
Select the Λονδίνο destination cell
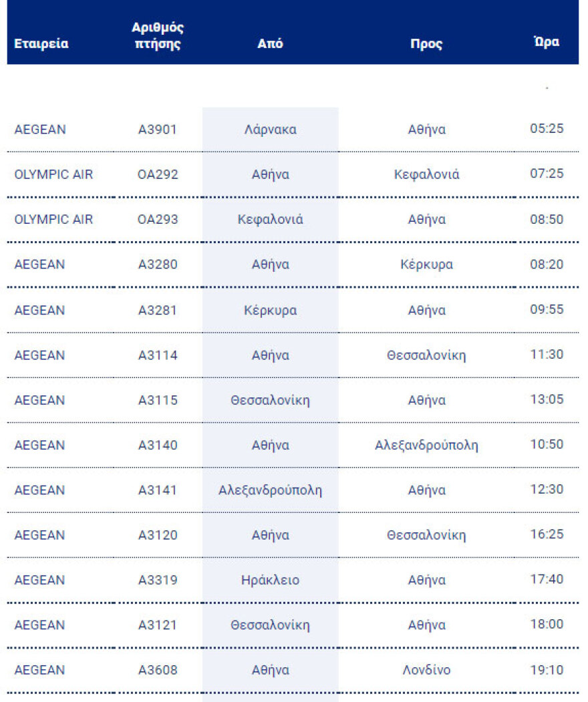pyautogui.click(x=426, y=670)
